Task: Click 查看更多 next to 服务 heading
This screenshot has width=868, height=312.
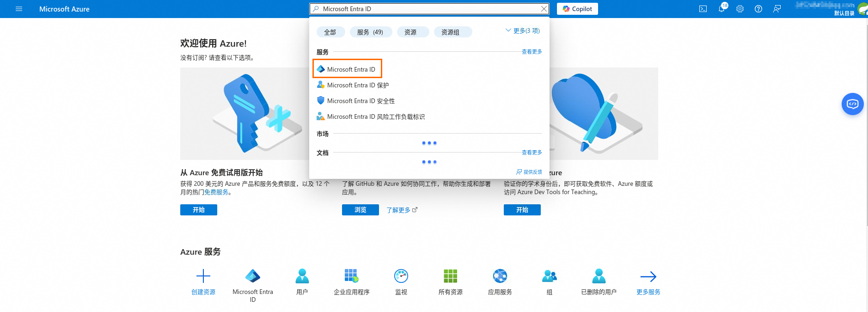Action: click(532, 52)
